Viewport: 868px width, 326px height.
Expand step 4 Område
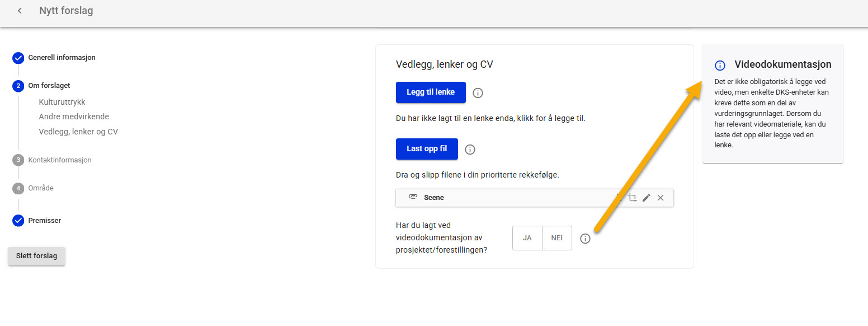click(41, 188)
